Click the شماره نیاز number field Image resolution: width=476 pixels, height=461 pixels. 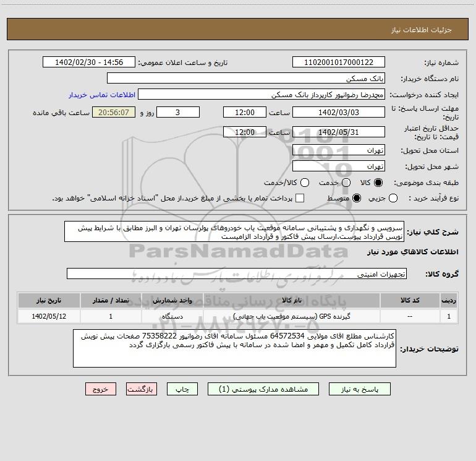point(339,62)
